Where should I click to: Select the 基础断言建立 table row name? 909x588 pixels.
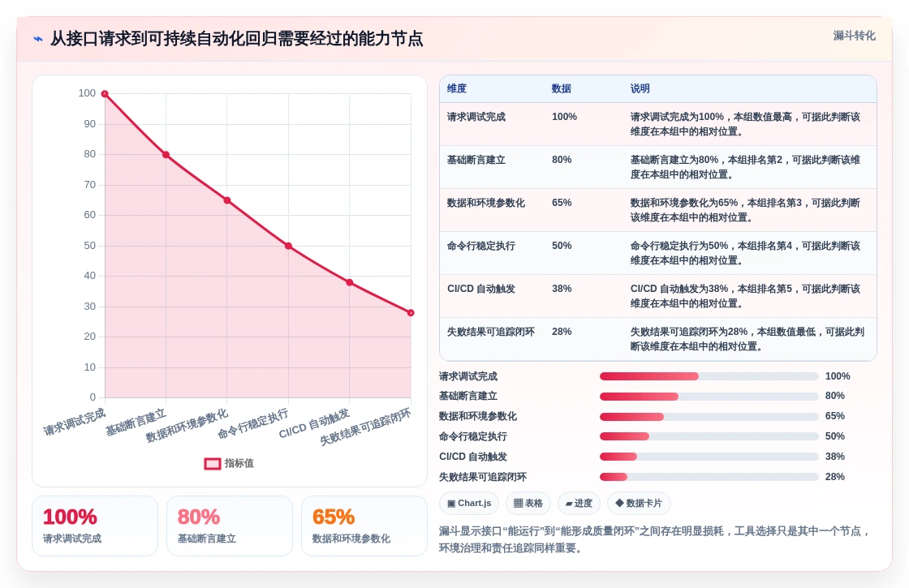pos(476,160)
